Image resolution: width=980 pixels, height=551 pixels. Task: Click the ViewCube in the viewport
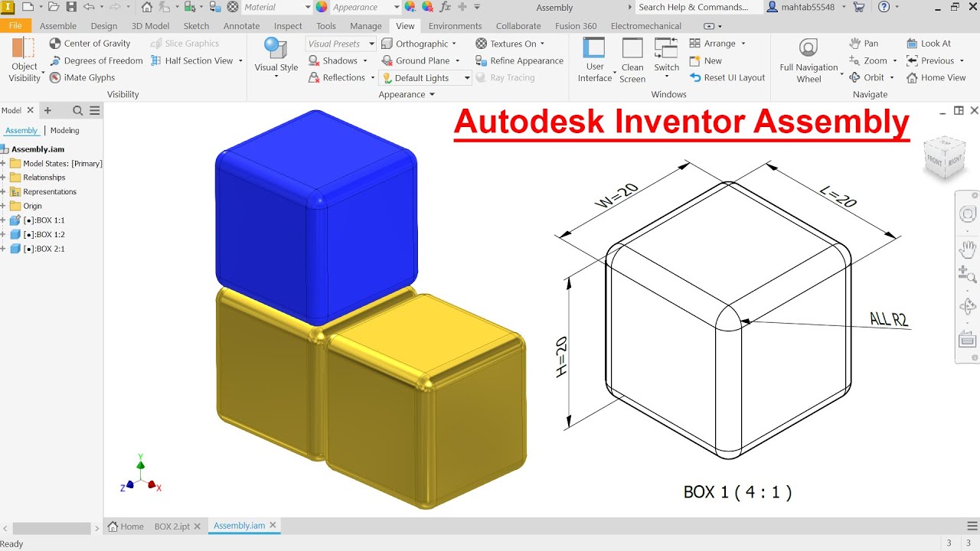click(x=944, y=157)
